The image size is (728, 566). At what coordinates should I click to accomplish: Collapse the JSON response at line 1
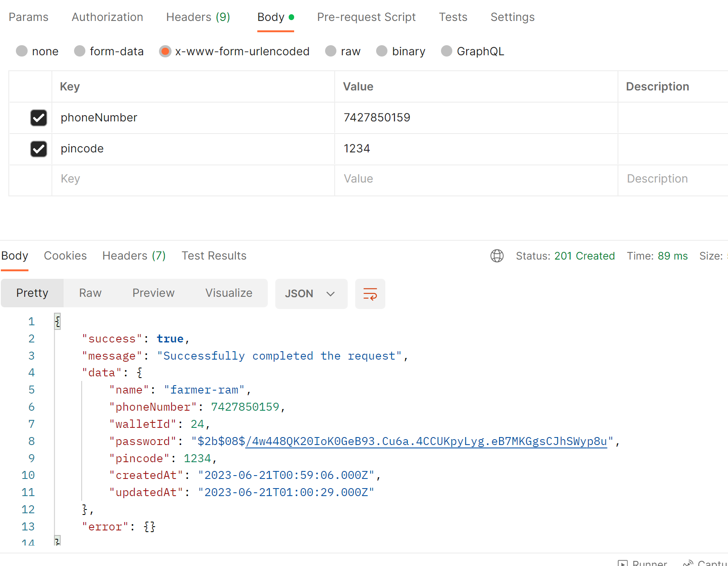pos(57,321)
